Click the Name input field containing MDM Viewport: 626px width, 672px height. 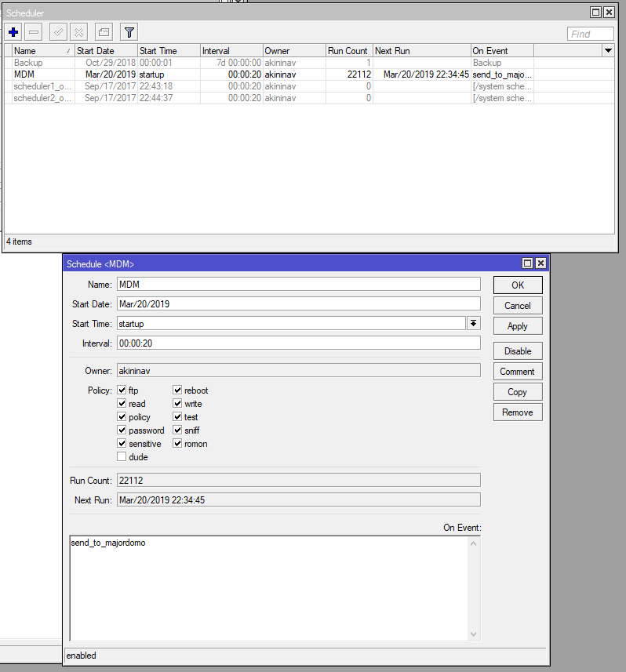(x=298, y=284)
